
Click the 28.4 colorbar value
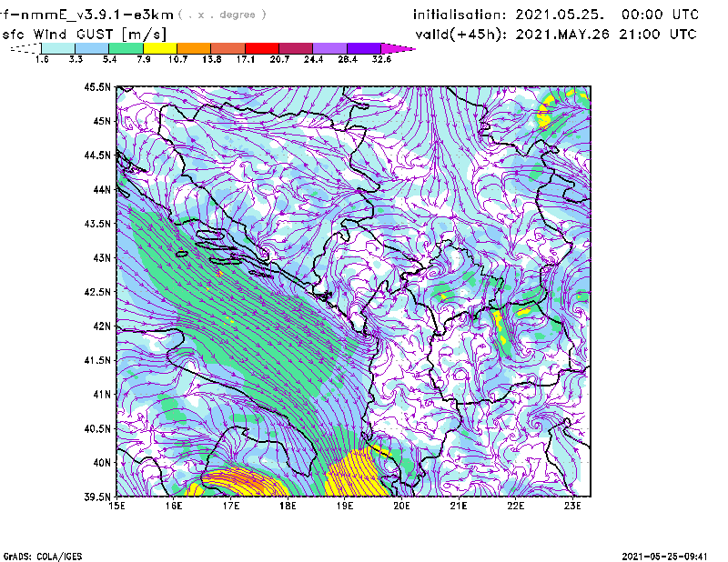coord(348,59)
